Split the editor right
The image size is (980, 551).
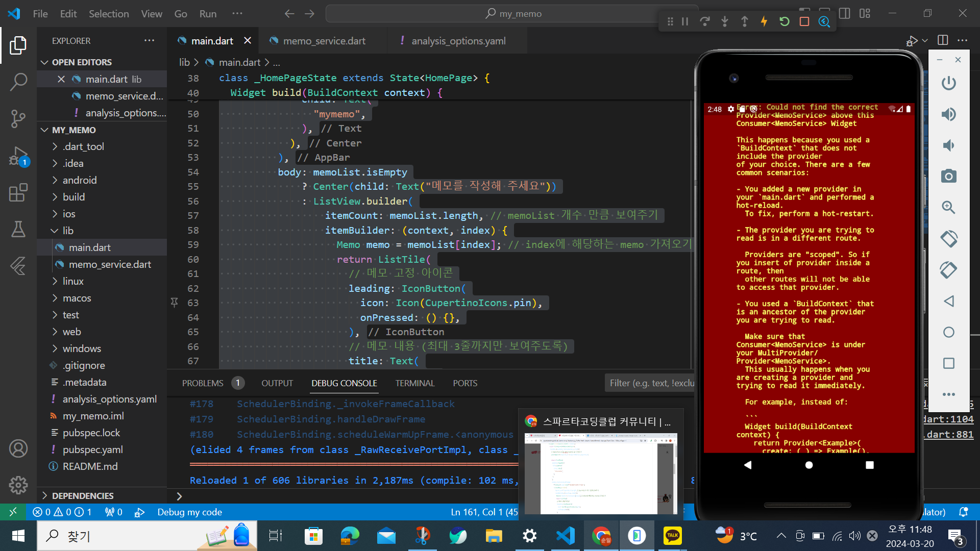coord(943,40)
